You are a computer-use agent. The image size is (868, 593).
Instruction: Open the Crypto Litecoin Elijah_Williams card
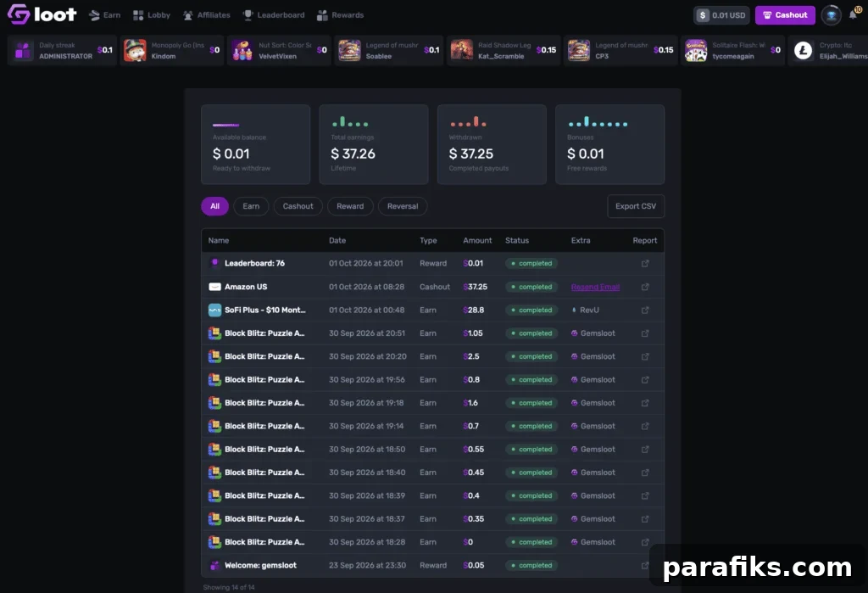828,50
